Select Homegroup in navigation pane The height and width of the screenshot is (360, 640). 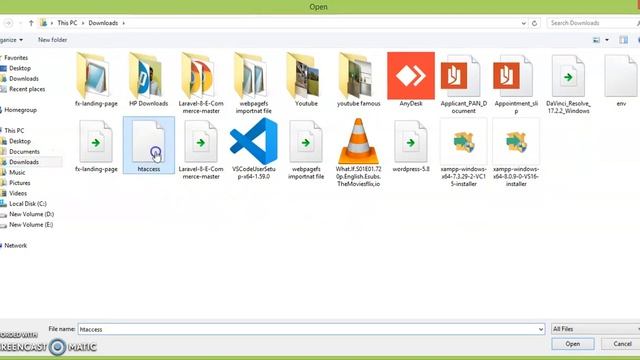point(20,110)
